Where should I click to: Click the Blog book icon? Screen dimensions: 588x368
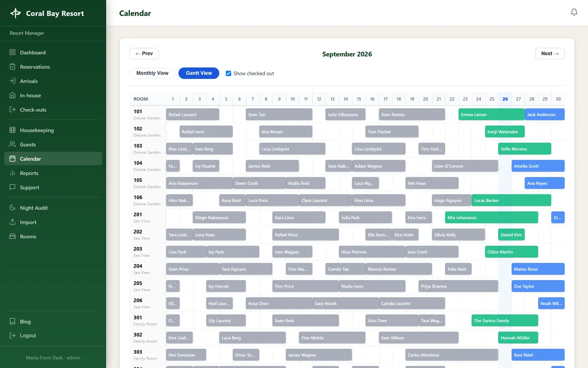click(12, 321)
